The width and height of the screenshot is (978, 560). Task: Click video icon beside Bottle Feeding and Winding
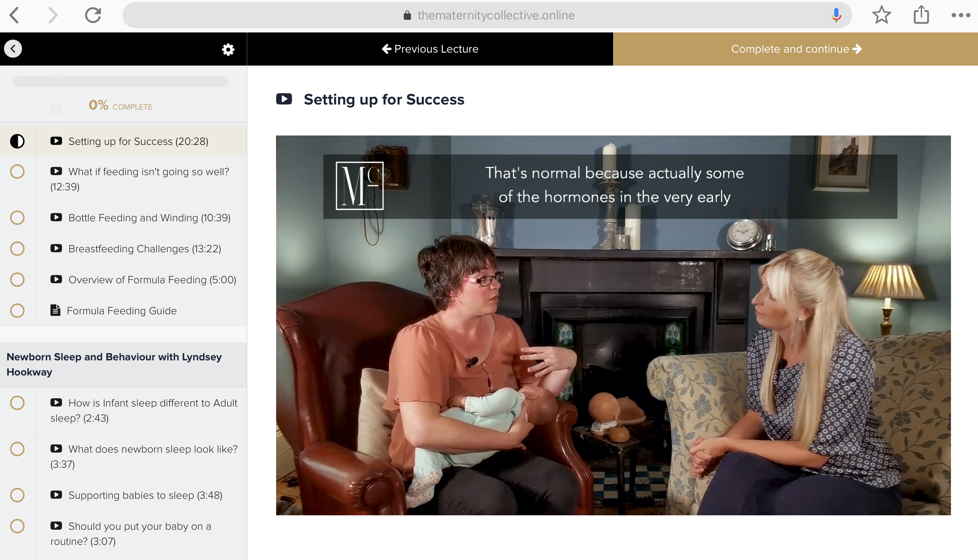[56, 217]
